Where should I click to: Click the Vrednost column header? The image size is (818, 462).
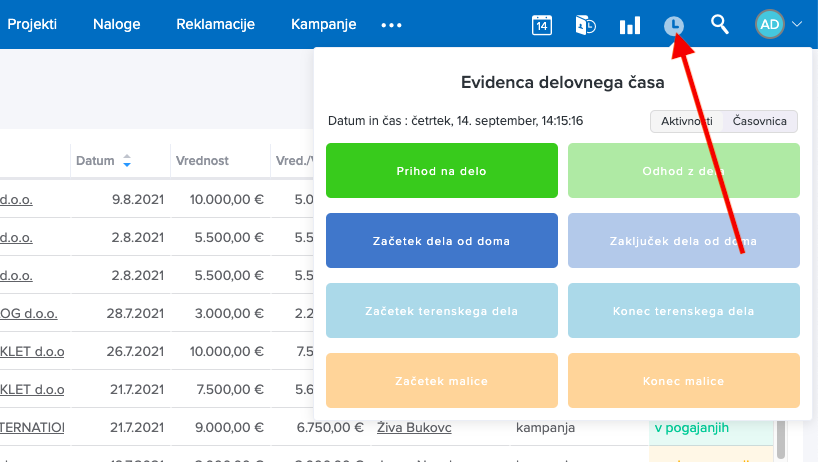202,160
